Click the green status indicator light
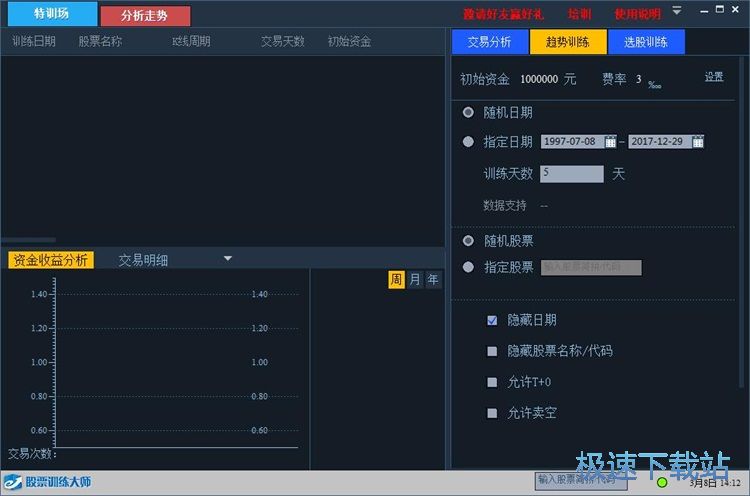This screenshot has width=750, height=496. [662, 483]
